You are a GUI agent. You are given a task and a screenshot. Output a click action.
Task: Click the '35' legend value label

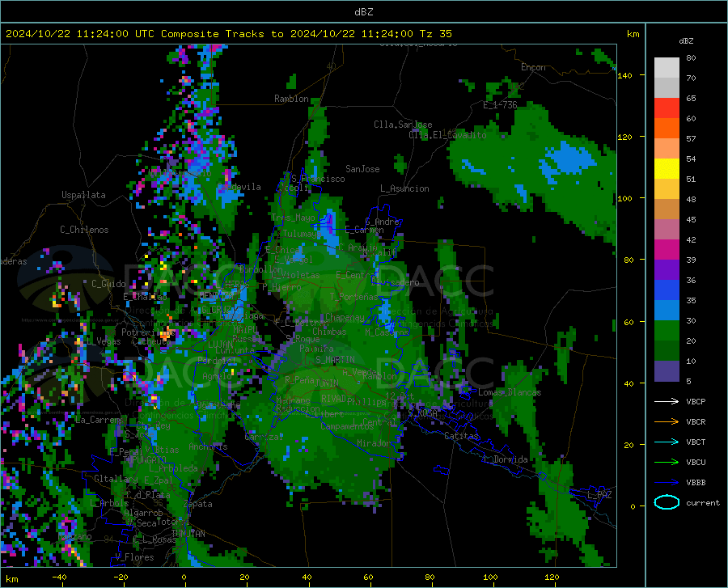click(691, 300)
